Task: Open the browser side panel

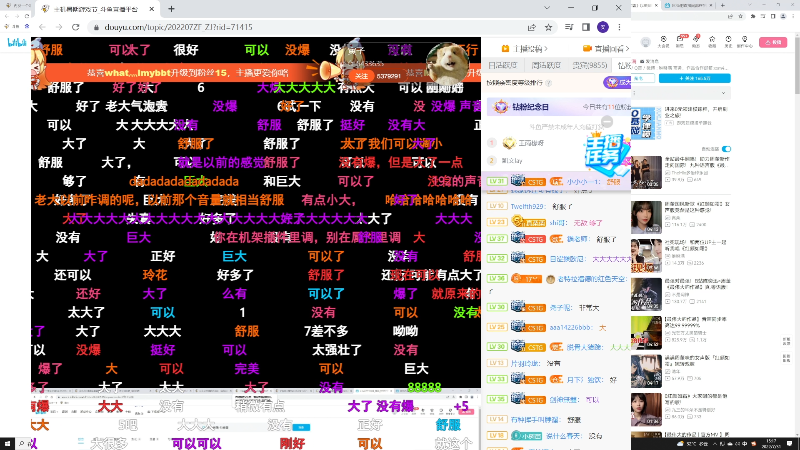Action: pyautogui.click(x=586, y=27)
